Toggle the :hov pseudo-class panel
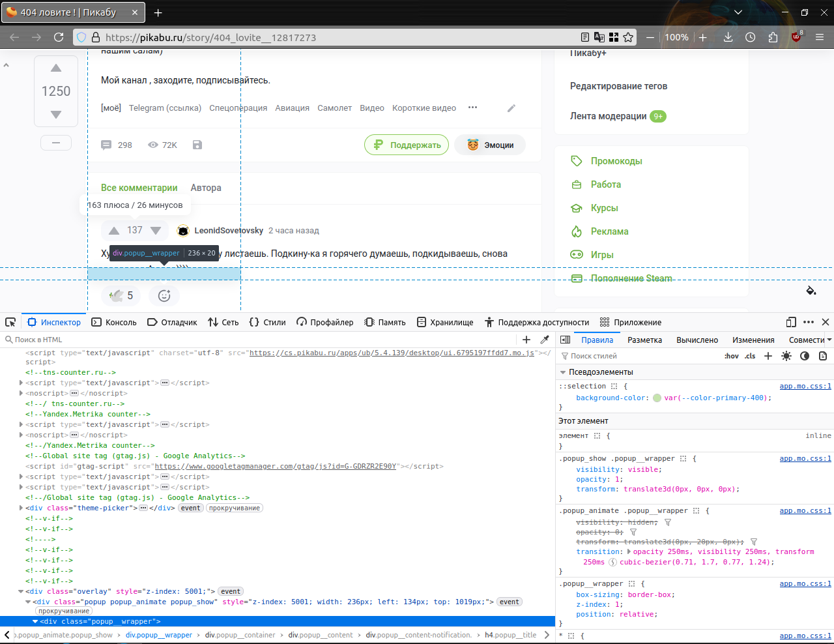Image resolution: width=834 pixels, height=644 pixels. point(732,356)
